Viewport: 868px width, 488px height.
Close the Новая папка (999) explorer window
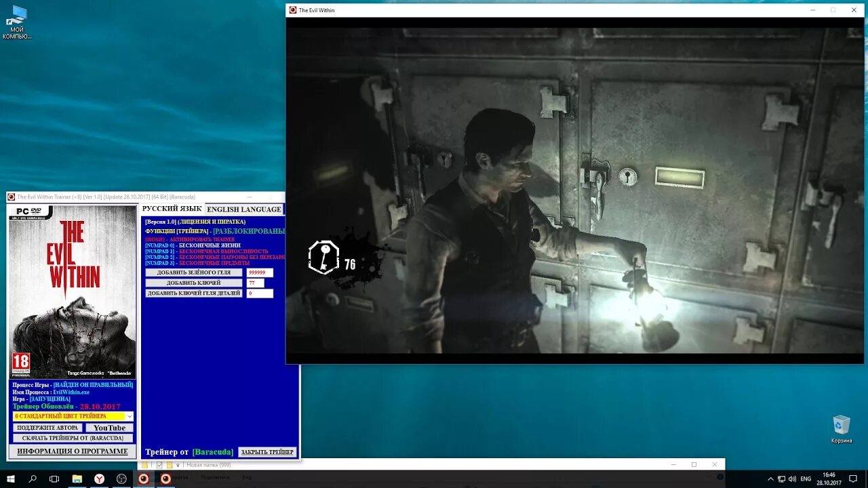(714, 464)
